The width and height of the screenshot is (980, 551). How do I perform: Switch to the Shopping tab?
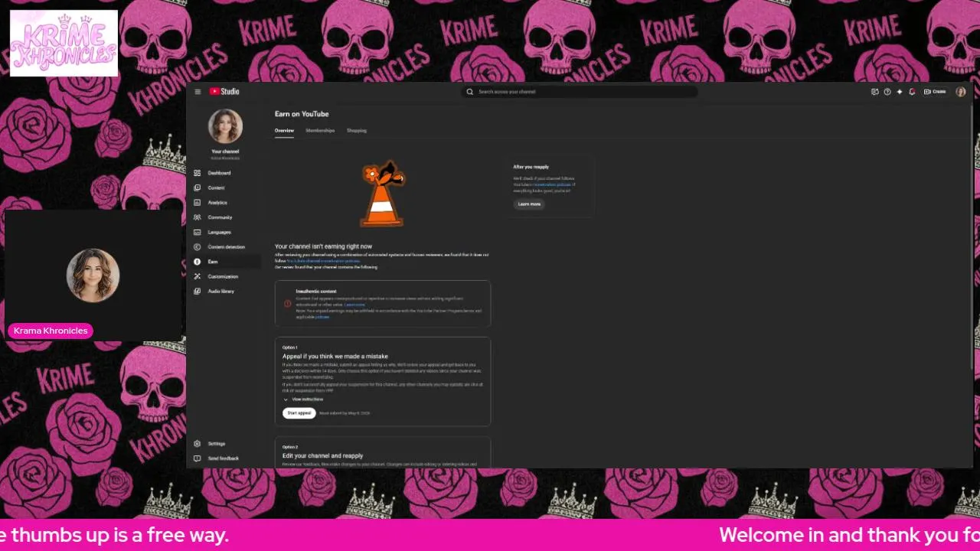pyautogui.click(x=357, y=131)
